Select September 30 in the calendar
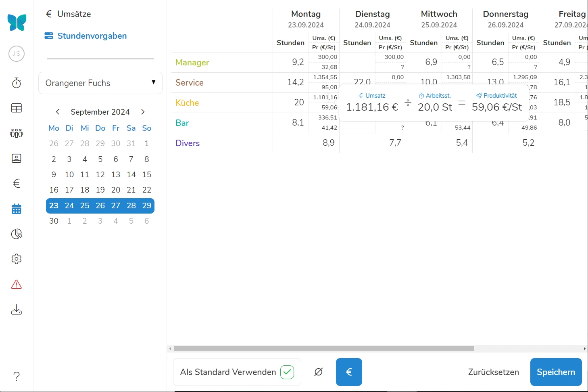Screen dimensions: 588x392 (54, 221)
